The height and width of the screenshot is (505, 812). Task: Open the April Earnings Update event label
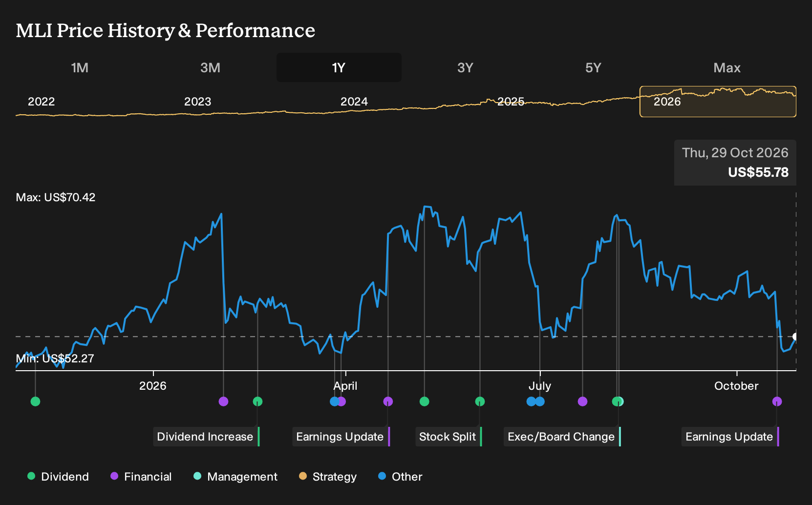pos(341,437)
